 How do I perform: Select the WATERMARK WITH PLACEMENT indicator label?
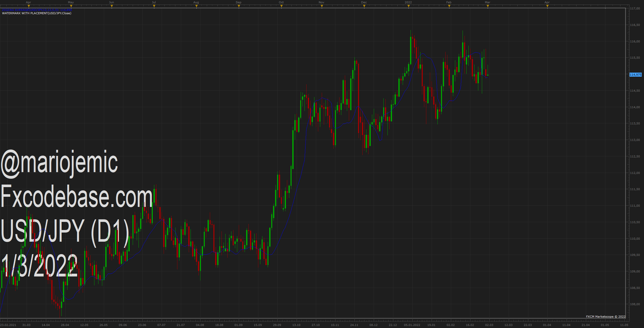(x=37, y=13)
